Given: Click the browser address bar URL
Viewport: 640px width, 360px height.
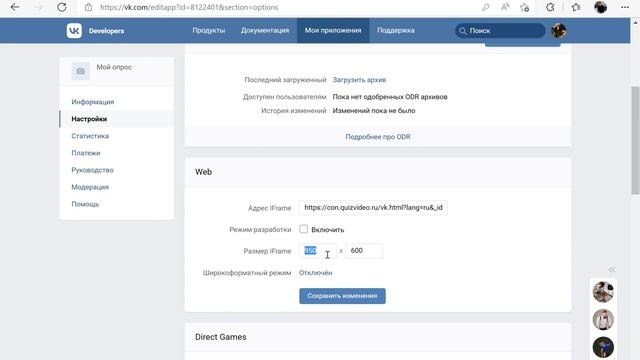Looking at the screenshot, I should click(189, 7).
